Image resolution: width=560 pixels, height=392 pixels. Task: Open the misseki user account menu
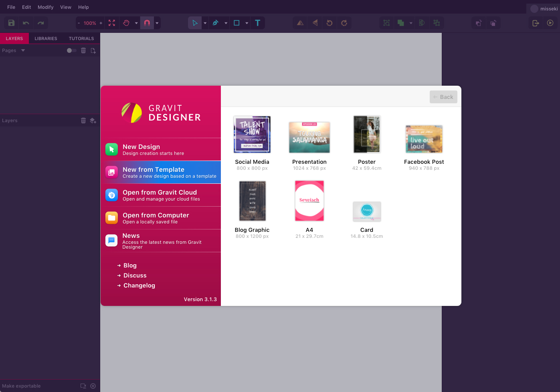point(544,9)
